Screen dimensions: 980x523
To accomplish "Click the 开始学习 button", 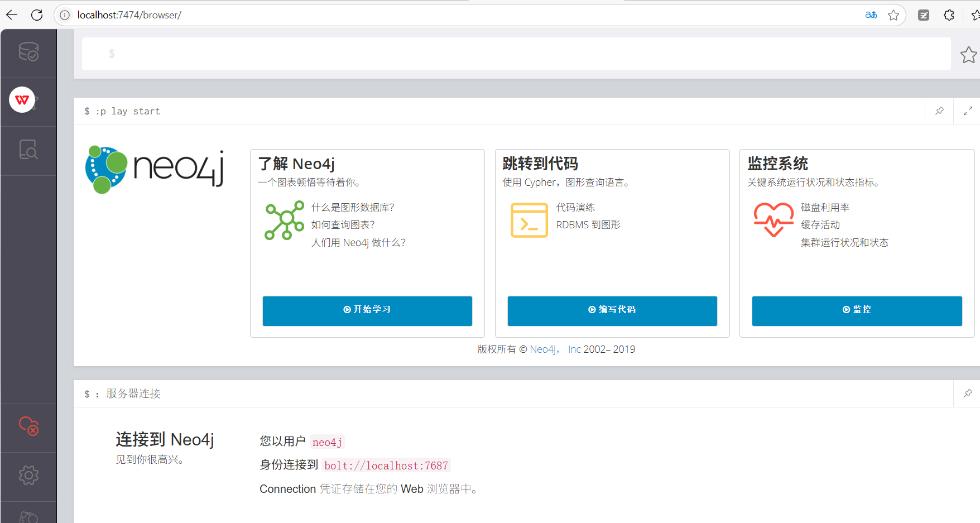I will [x=367, y=310].
